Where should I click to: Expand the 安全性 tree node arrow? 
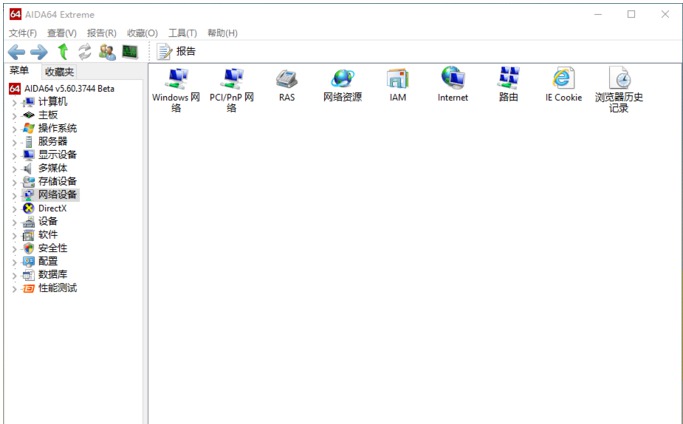pos(14,249)
